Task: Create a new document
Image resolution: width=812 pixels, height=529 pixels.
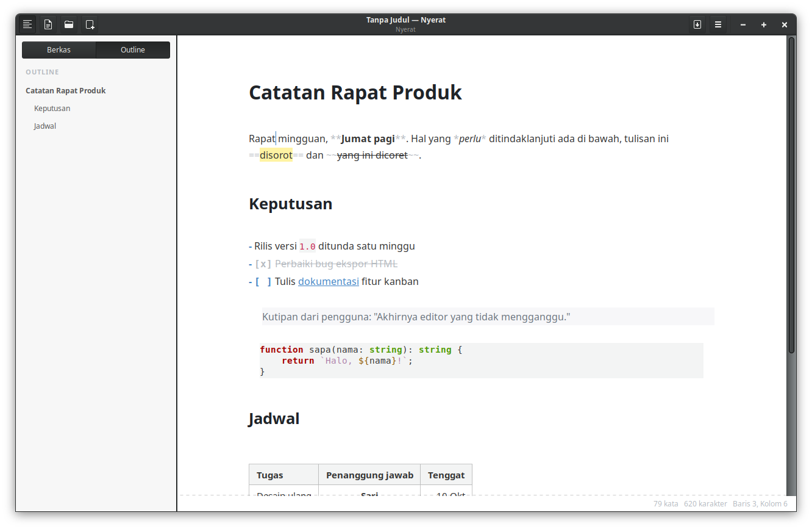Action: pyautogui.click(x=48, y=24)
